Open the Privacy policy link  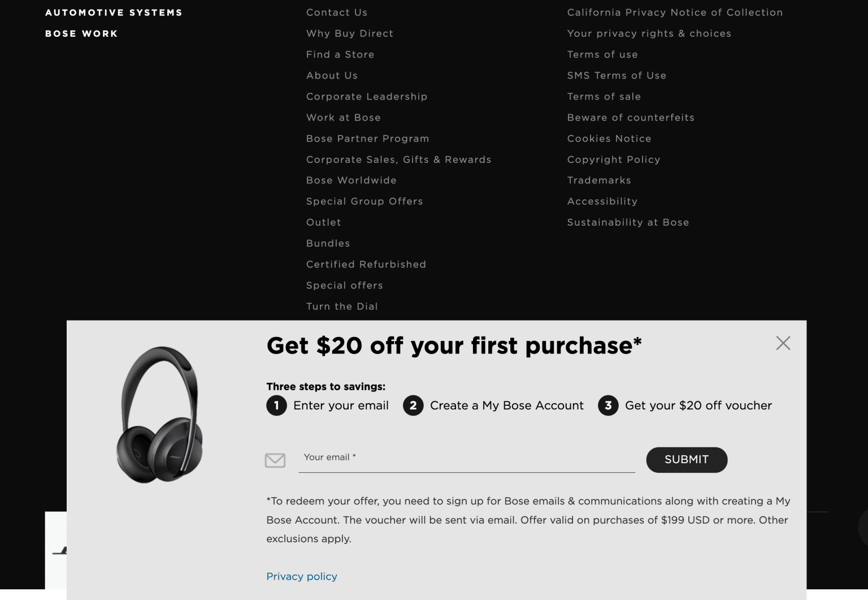click(301, 576)
